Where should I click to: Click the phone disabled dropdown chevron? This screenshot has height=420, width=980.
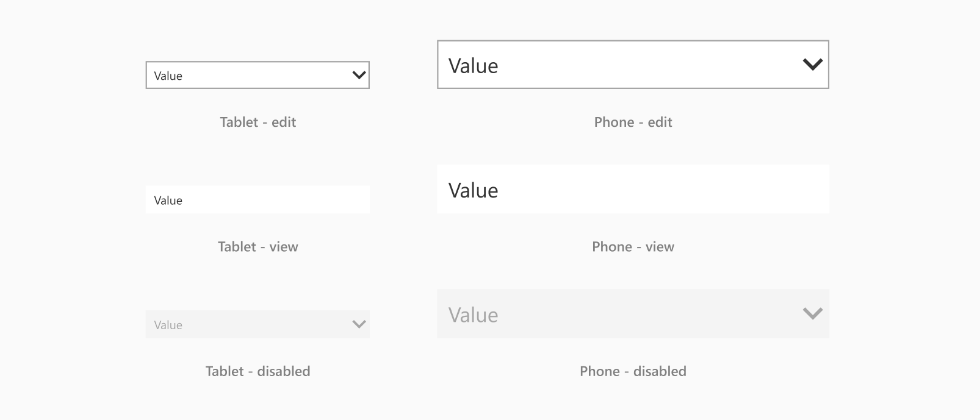coord(812,313)
